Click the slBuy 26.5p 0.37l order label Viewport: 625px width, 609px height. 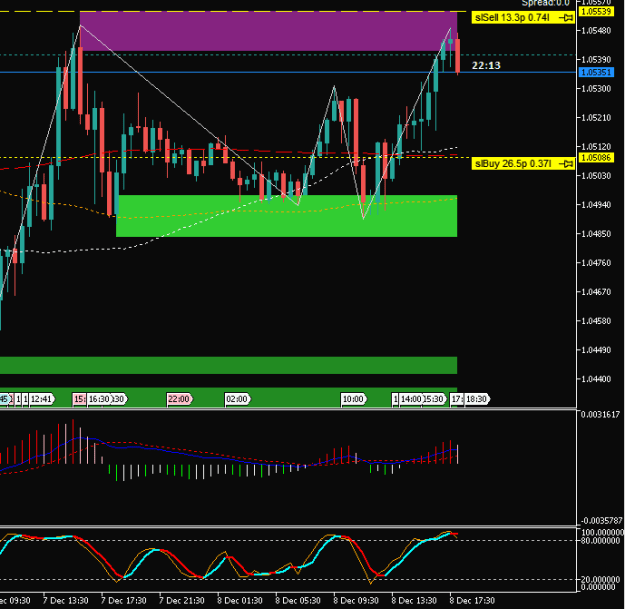coord(523,163)
